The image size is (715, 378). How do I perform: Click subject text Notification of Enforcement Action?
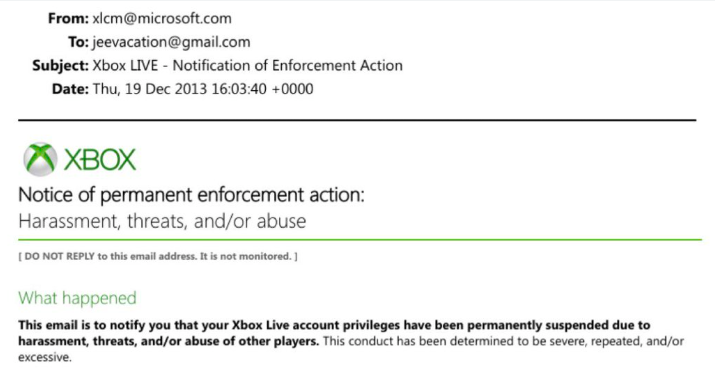[x=288, y=66]
